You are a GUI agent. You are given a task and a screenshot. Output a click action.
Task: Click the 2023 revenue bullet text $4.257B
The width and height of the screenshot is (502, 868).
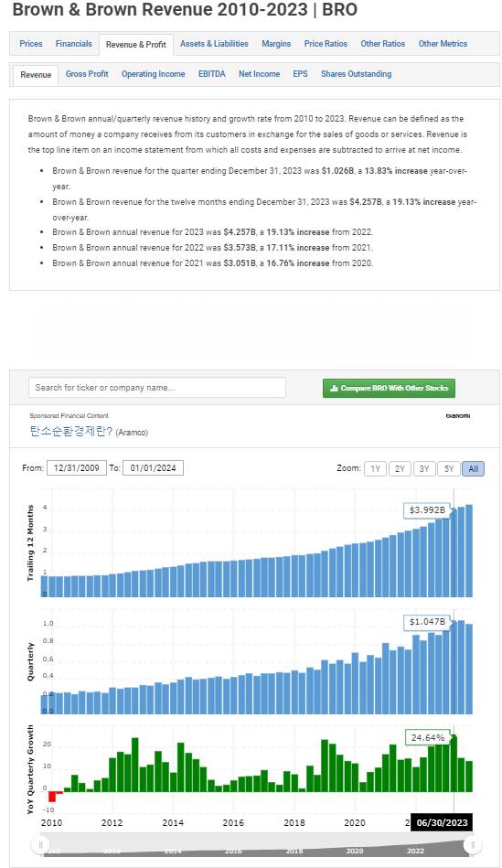coord(240,232)
